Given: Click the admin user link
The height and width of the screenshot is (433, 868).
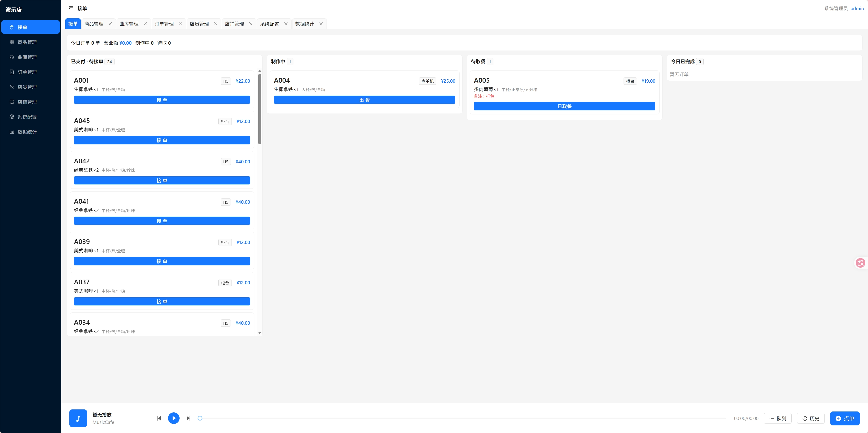Looking at the screenshot, I should click(857, 8).
